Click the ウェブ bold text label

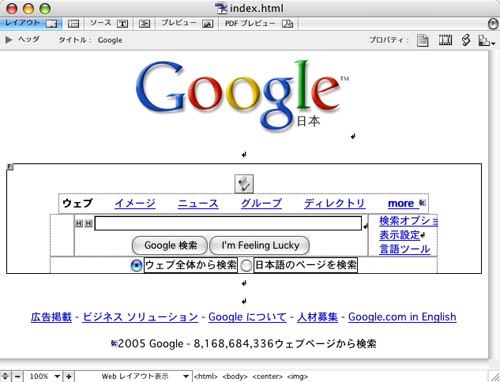pos(77,203)
